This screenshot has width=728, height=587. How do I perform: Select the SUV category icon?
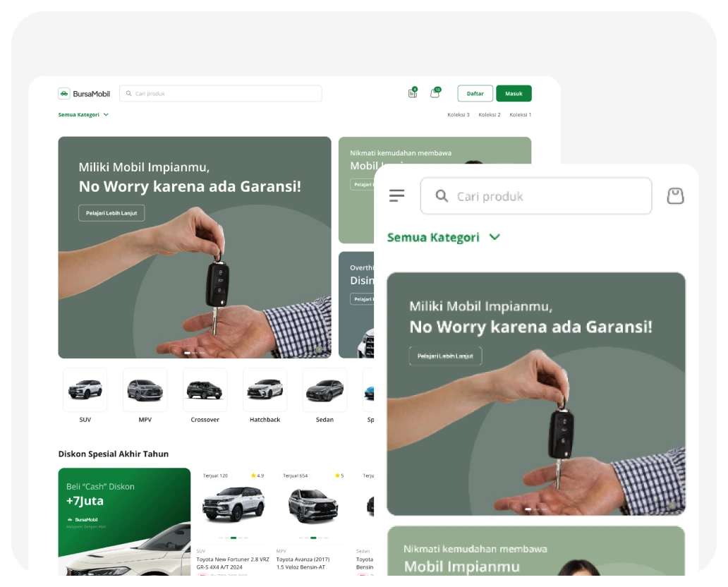click(x=85, y=389)
